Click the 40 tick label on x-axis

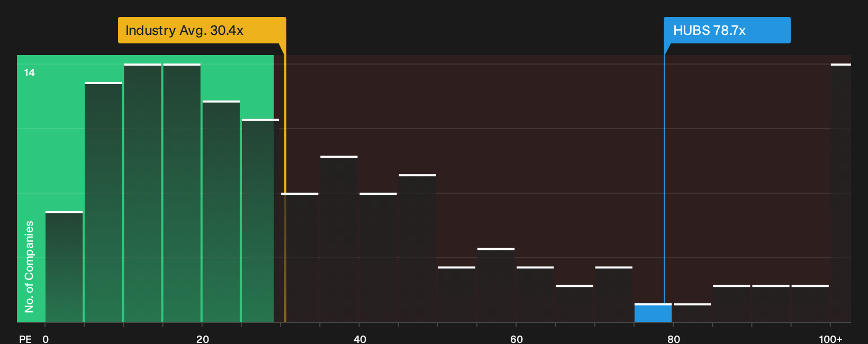360,339
